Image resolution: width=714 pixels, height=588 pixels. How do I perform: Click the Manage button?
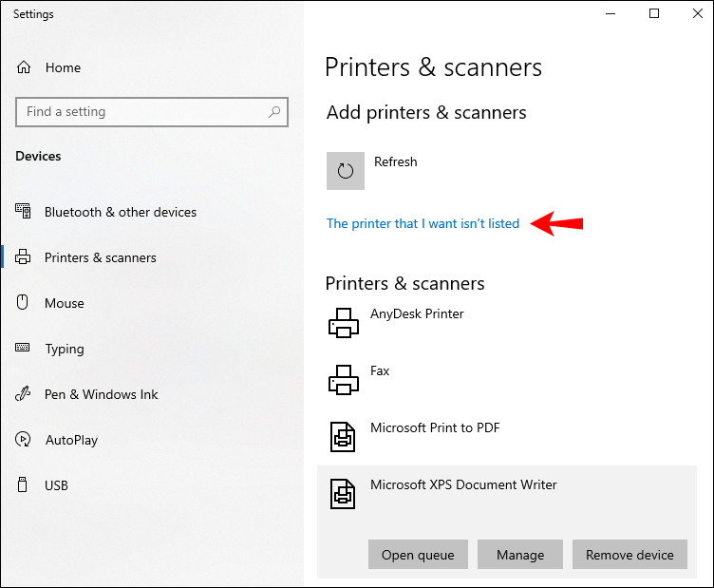(x=520, y=555)
